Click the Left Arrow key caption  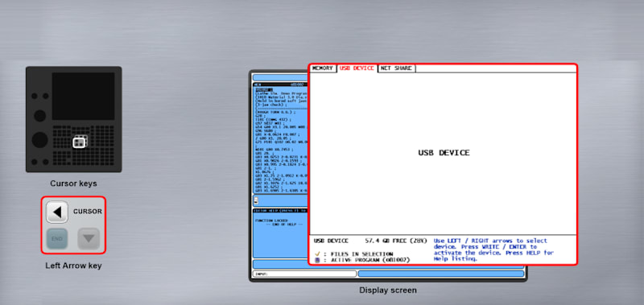pos(73,266)
